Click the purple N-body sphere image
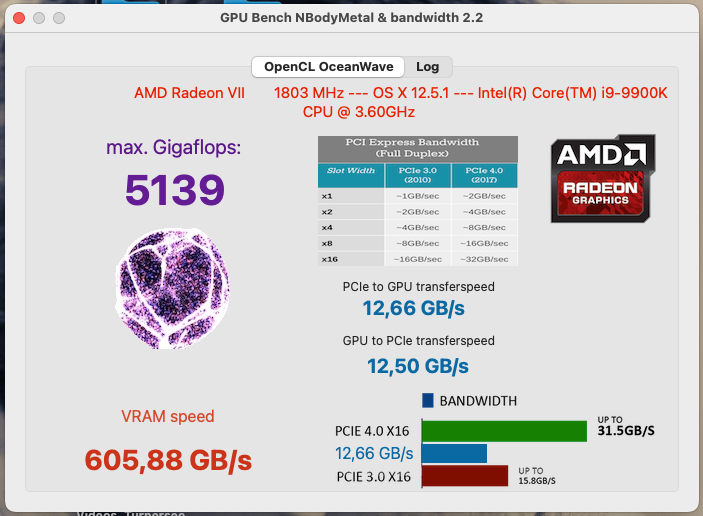703x516 pixels. click(x=173, y=288)
